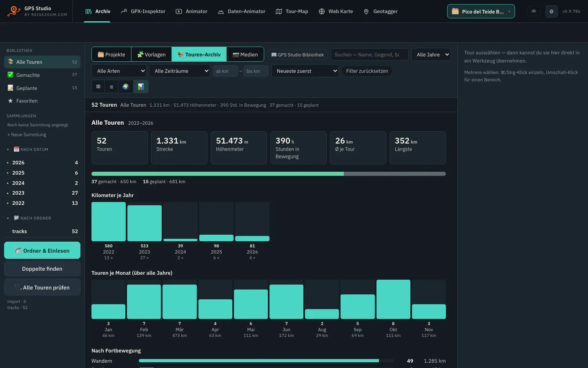Open the Geotagger tool

pos(381,11)
